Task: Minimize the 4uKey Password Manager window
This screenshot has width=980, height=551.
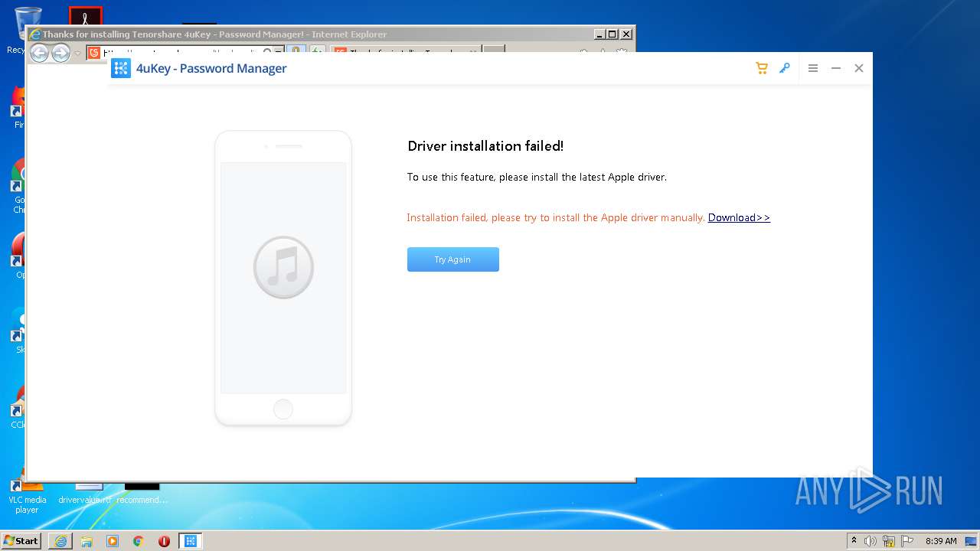Action: click(836, 68)
